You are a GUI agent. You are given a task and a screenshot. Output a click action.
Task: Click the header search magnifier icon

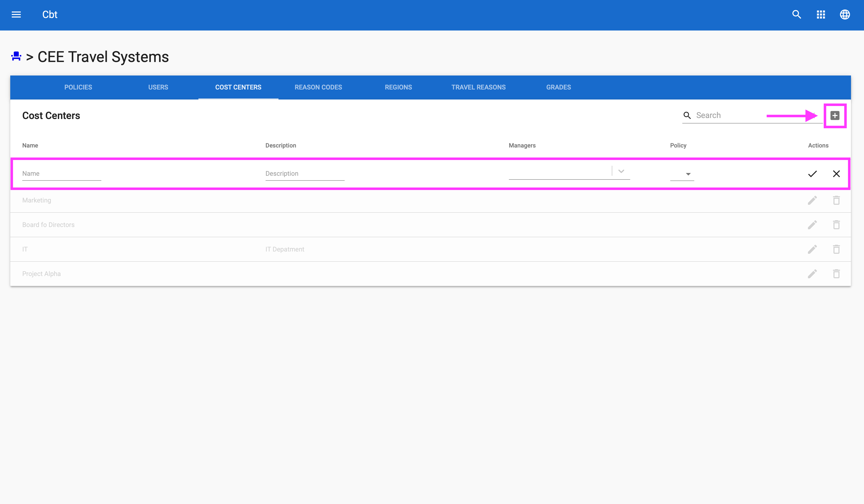pos(796,14)
